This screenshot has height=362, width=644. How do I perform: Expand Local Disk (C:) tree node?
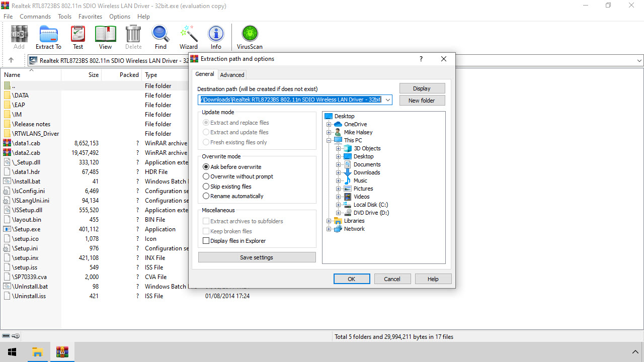pos(339,205)
